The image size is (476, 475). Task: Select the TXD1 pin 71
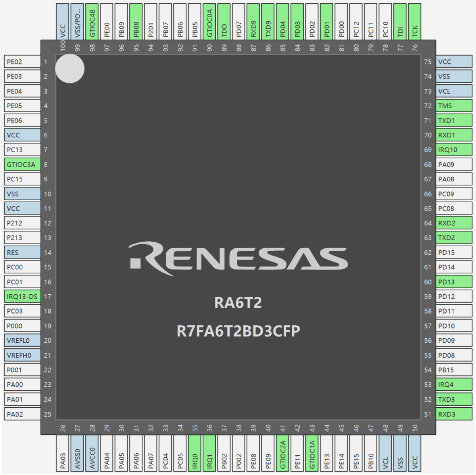pyautogui.click(x=454, y=120)
